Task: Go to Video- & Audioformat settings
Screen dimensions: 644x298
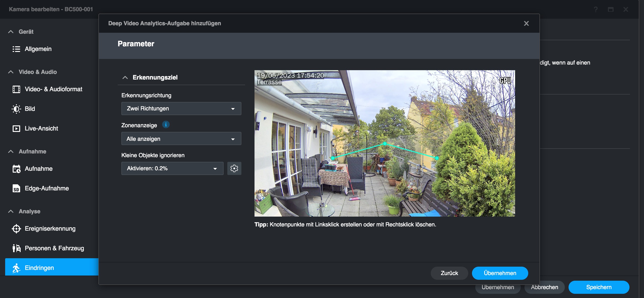Action: 53,89
